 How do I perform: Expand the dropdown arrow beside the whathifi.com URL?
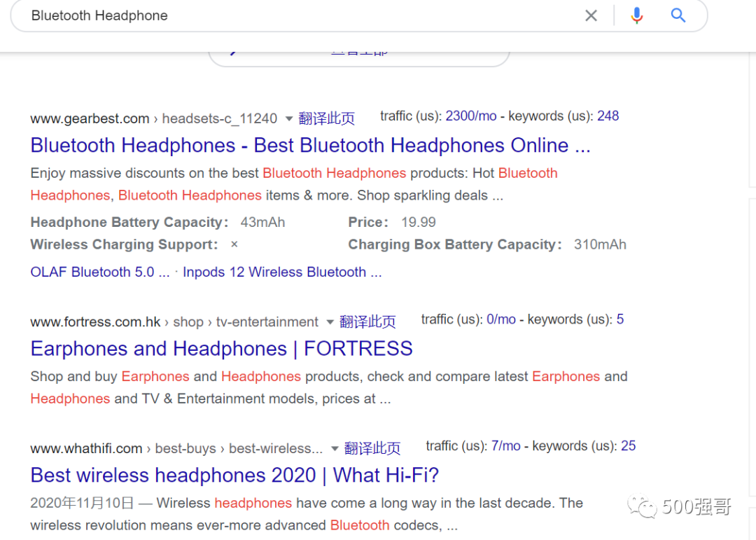[x=335, y=449]
